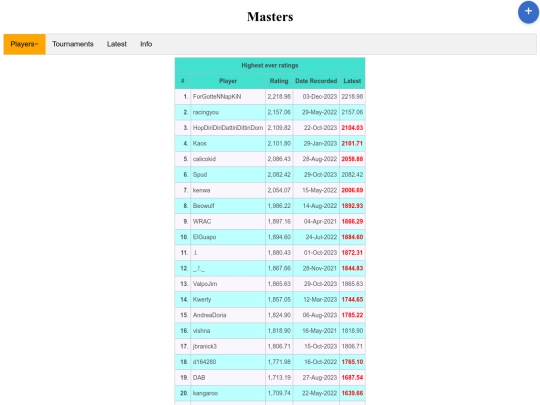Image resolution: width=540 pixels, height=405 pixels.
Task: Click the Player column header
Action: [x=228, y=81]
